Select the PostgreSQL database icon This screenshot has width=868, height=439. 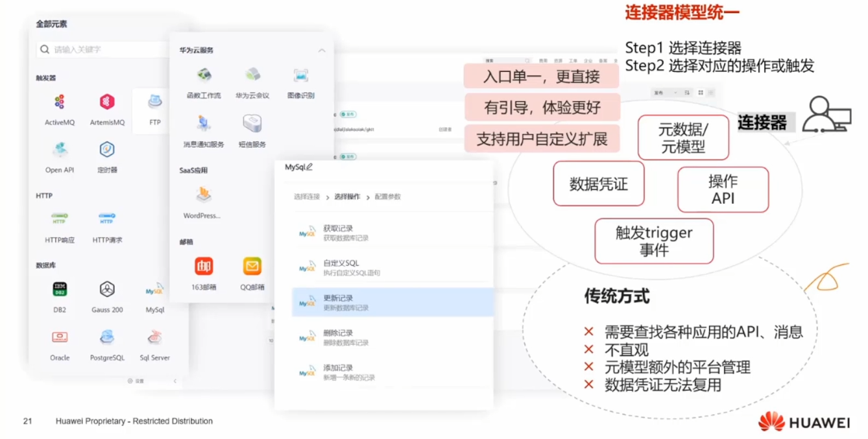point(107,337)
